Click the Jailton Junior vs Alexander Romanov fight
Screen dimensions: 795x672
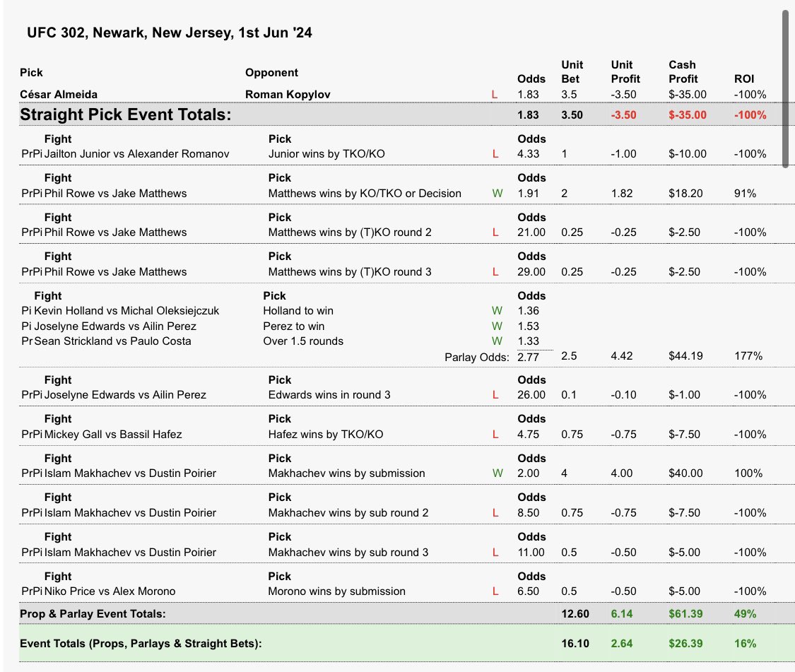click(136, 154)
